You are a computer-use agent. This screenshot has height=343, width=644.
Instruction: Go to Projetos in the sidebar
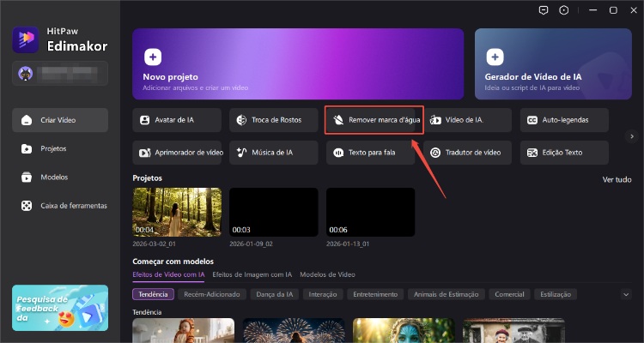click(60, 148)
